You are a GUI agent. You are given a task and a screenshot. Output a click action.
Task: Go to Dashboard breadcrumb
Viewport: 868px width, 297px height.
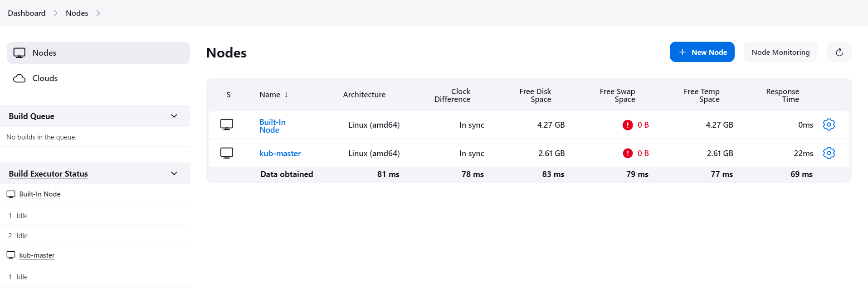27,13
